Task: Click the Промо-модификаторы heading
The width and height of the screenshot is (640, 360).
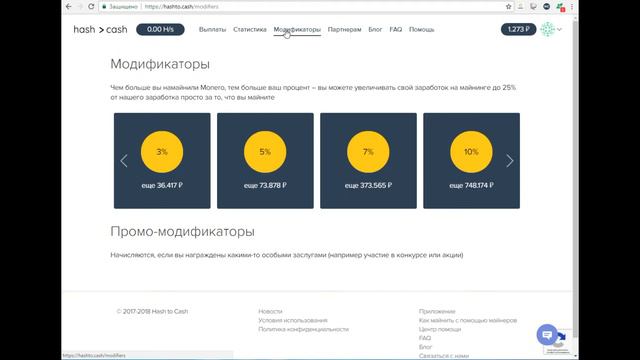Action: tap(182, 231)
